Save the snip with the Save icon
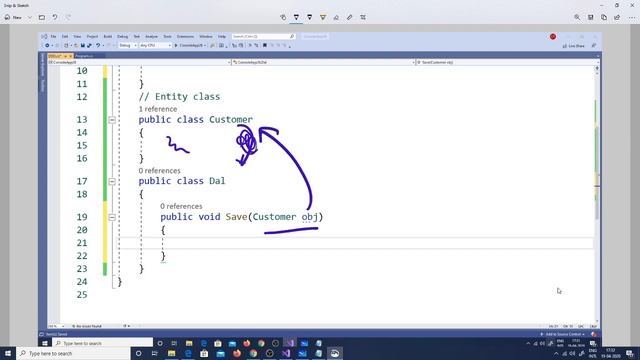This screenshot has height=360, width=640. point(590,18)
